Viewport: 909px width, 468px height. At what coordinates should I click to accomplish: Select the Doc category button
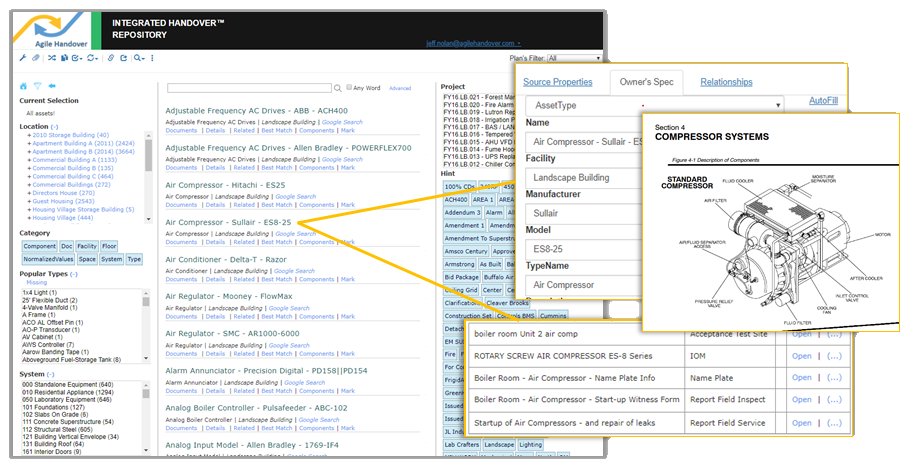tap(67, 246)
